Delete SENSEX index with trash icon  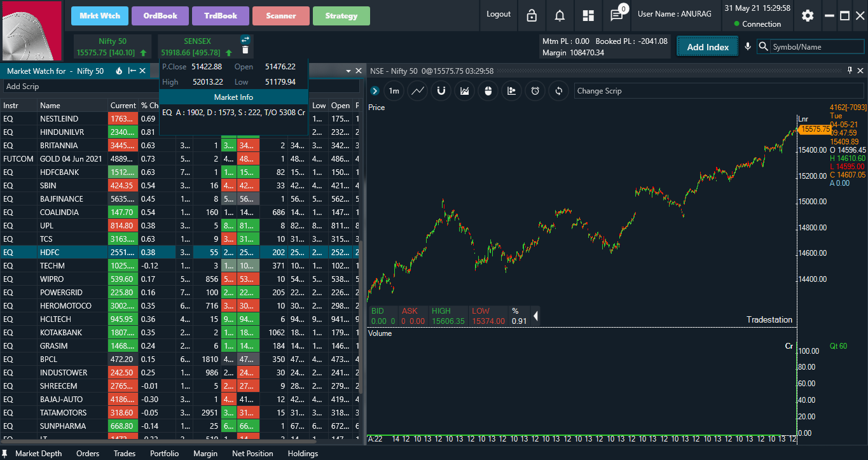click(x=245, y=50)
